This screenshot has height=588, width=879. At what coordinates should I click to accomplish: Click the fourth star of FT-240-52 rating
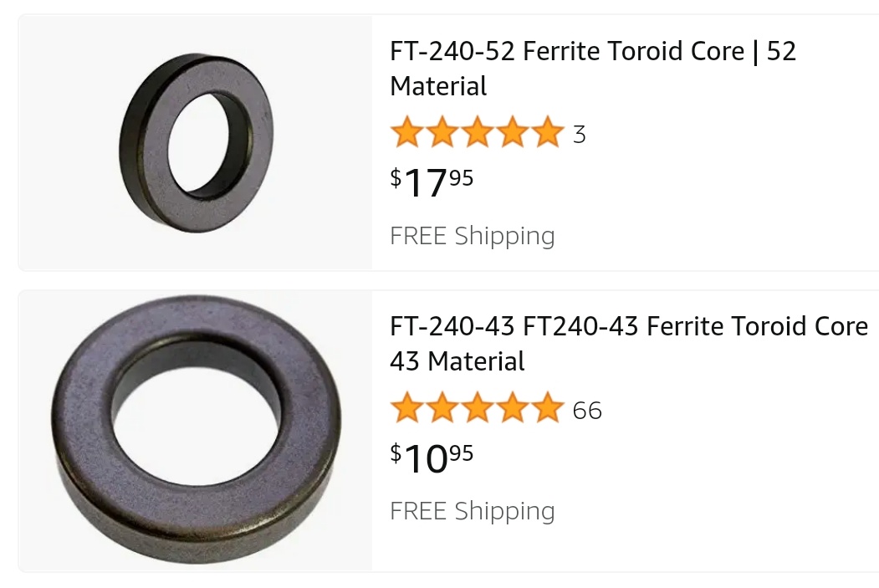point(513,133)
